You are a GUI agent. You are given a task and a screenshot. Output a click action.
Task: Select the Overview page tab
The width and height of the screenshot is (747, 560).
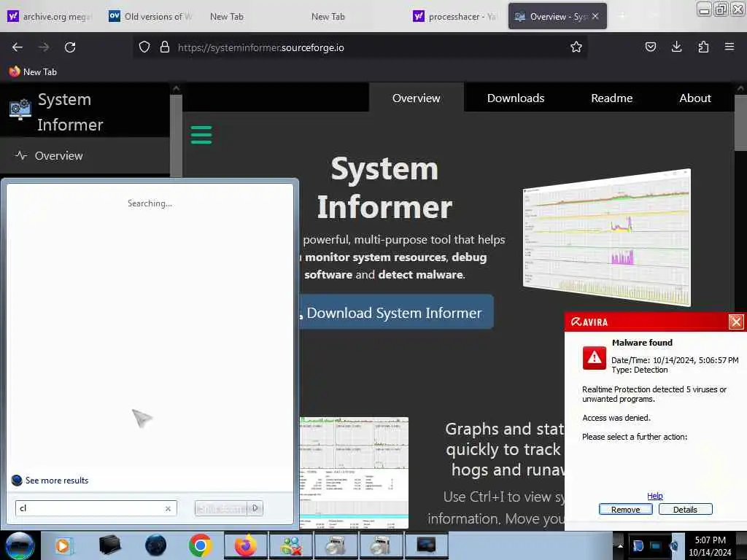point(417,98)
